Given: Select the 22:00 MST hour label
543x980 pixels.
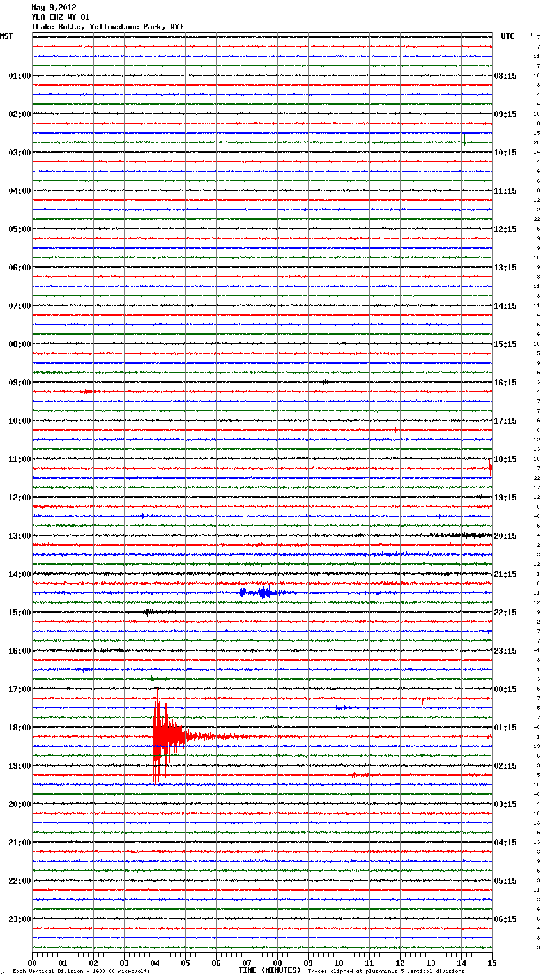Looking at the screenshot, I should coord(20,881).
